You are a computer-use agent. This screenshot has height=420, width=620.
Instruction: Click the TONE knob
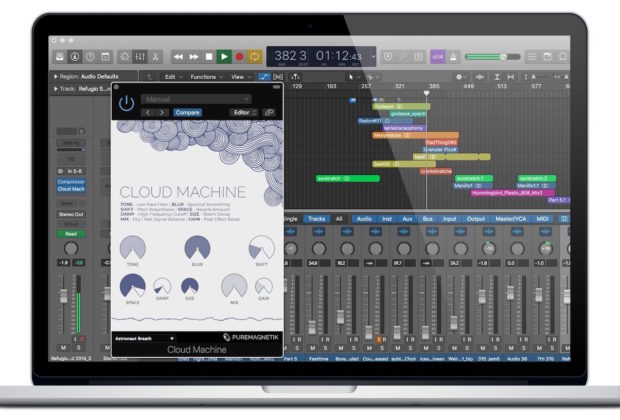(x=133, y=248)
